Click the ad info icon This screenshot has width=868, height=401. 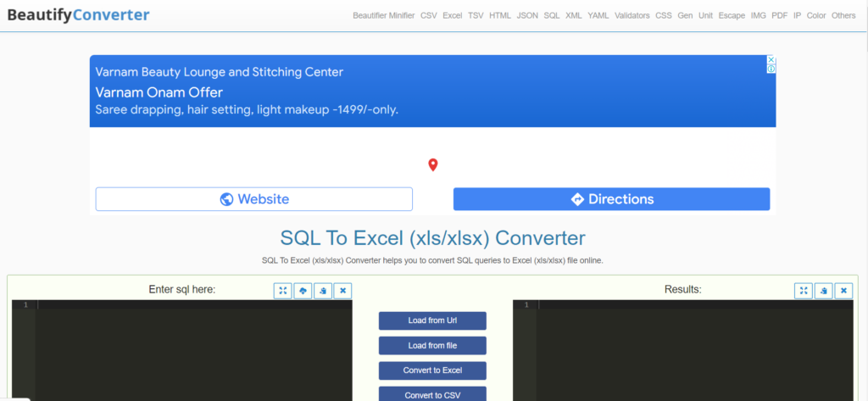point(771,69)
